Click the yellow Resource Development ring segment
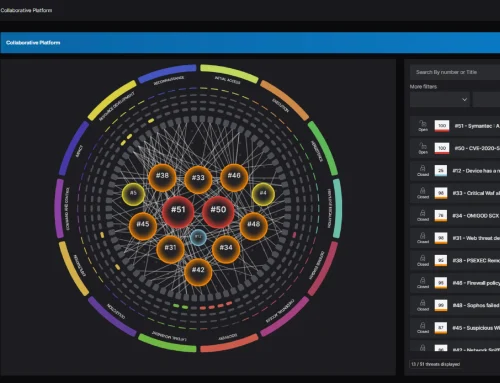500x383 pixels. tap(112, 100)
